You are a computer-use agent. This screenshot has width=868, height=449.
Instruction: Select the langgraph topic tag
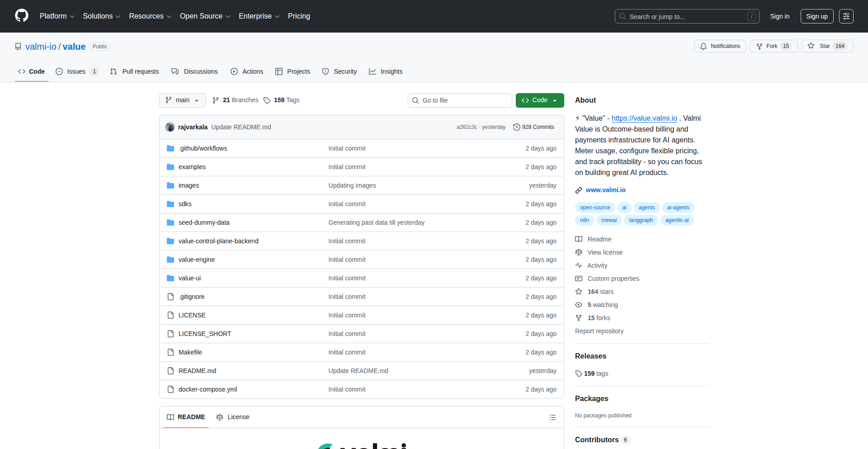pos(641,220)
